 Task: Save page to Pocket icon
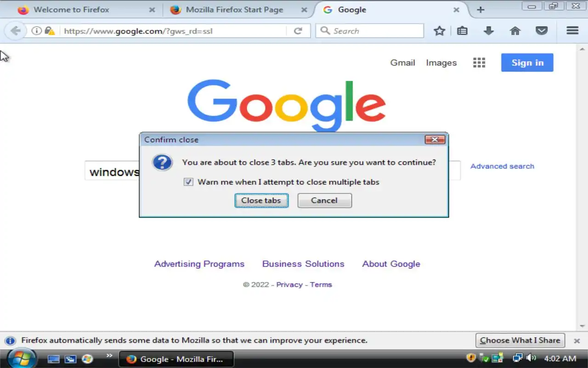click(542, 31)
